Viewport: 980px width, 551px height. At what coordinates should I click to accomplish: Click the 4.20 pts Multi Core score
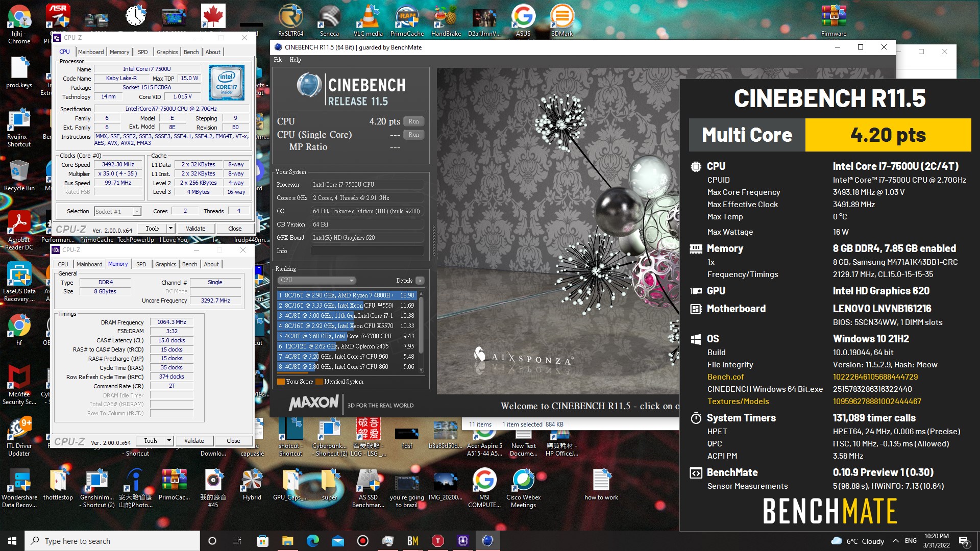[x=888, y=135]
